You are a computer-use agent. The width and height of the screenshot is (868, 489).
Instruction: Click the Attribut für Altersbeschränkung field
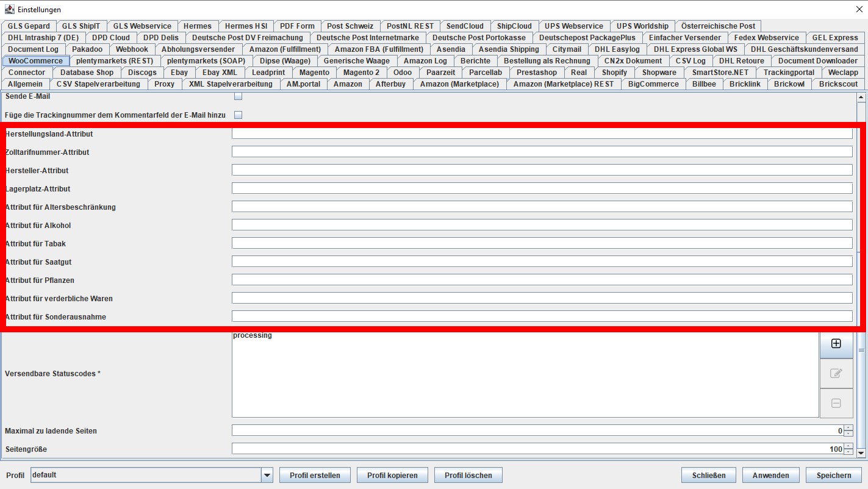542,207
